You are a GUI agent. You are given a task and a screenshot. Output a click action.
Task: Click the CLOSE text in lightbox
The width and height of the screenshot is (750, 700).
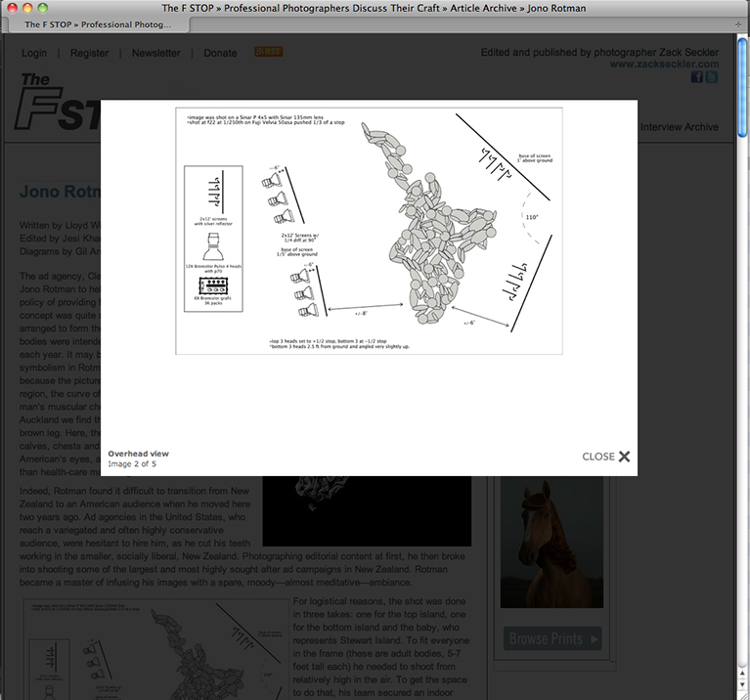(597, 457)
